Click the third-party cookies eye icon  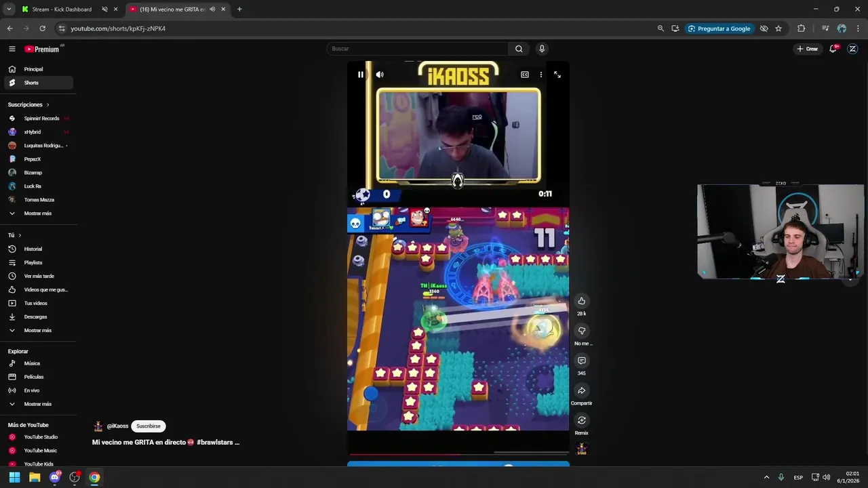[764, 28]
